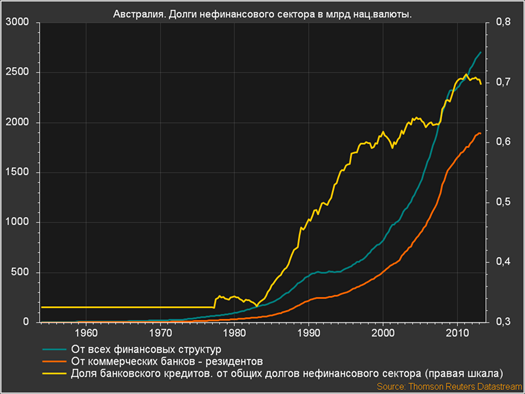Click right axis value 0,3

point(503,321)
